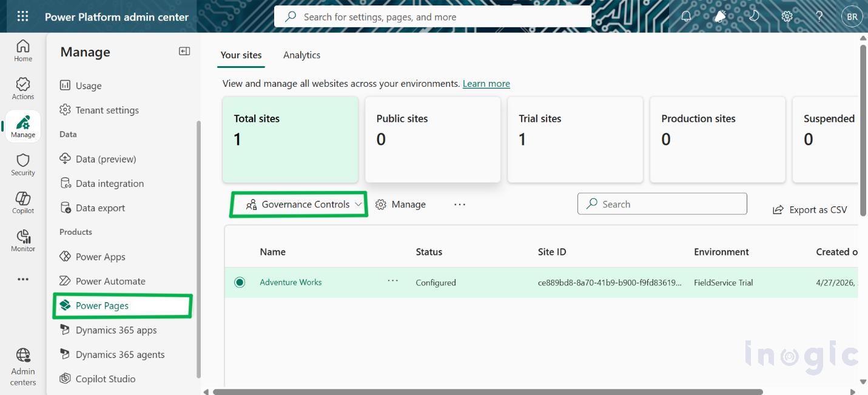Open settings gear in top header
Screen dimensions: 868x395
(x=787, y=16)
